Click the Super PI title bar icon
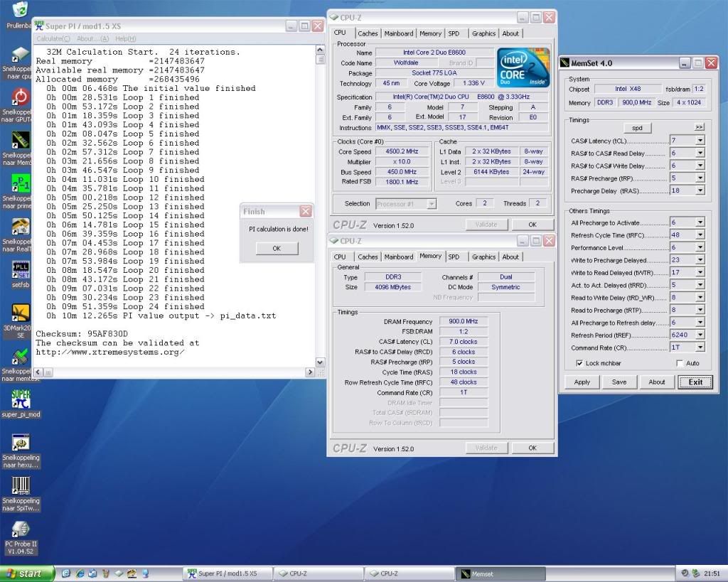 click(x=39, y=26)
